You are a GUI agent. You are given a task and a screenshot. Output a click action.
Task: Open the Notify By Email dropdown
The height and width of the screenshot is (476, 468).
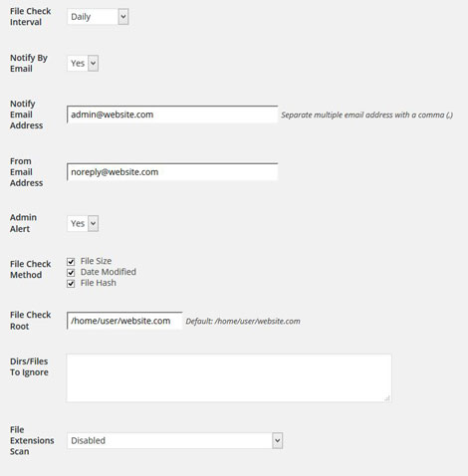[83, 63]
